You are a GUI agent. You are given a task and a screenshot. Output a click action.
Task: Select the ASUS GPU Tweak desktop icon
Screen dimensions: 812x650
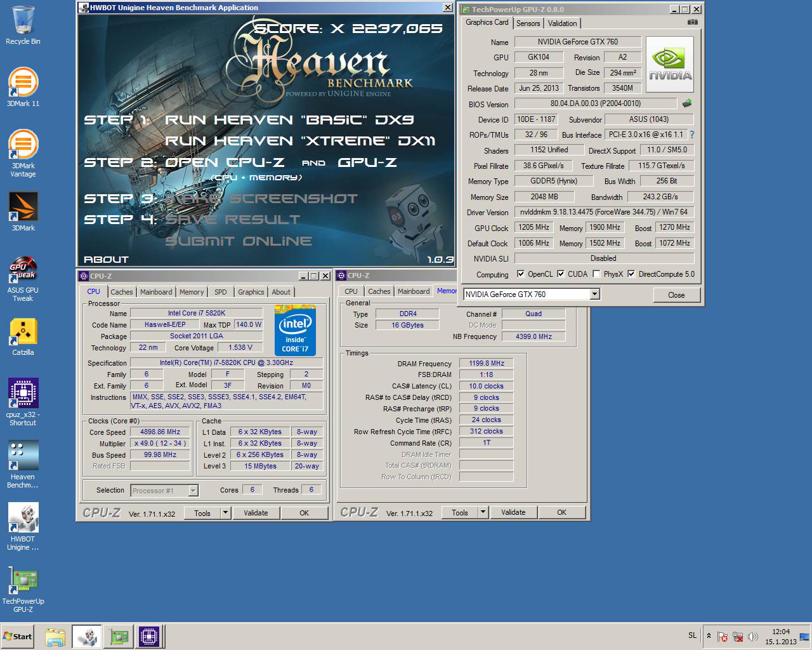[23, 278]
